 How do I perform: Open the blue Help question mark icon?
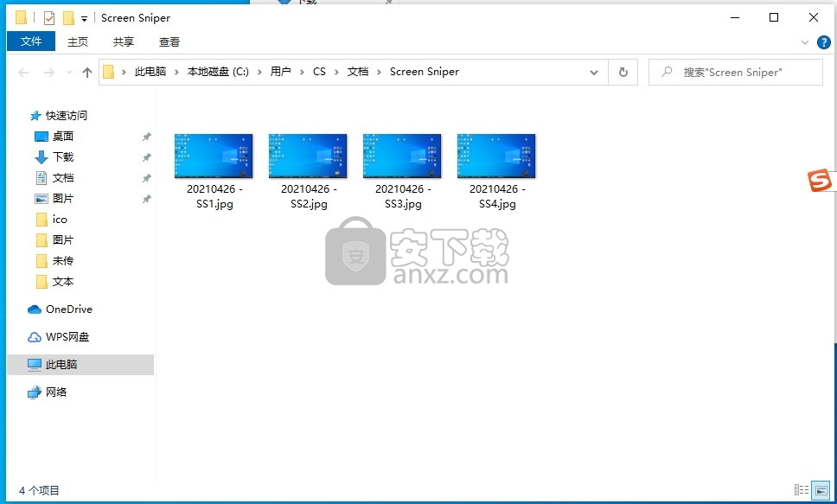(824, 42)
